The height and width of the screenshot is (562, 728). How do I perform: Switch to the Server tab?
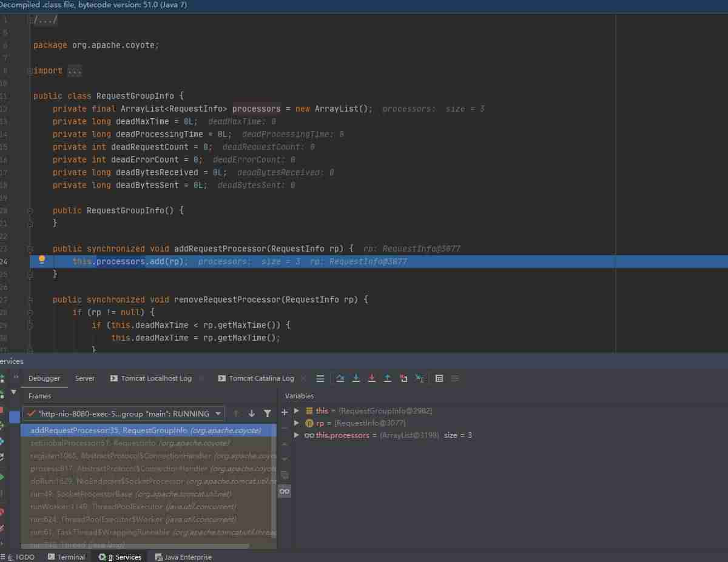pyautogui.click(x=85, y=378)
